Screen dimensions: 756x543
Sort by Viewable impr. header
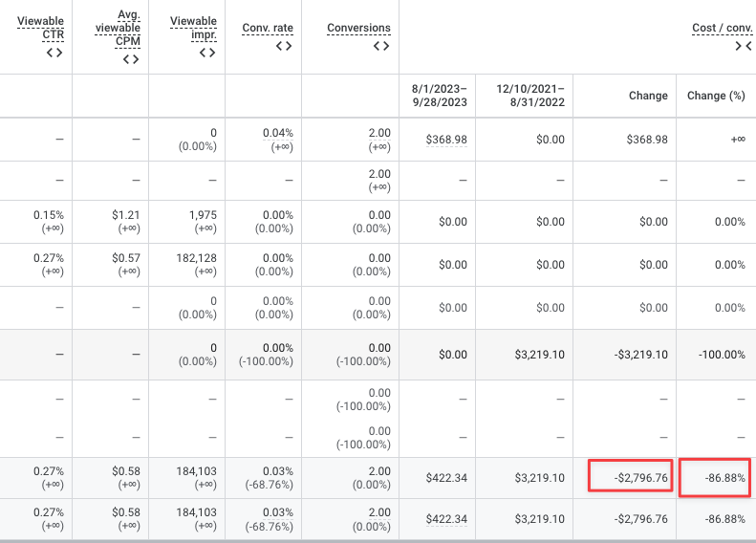click(193, 28)
